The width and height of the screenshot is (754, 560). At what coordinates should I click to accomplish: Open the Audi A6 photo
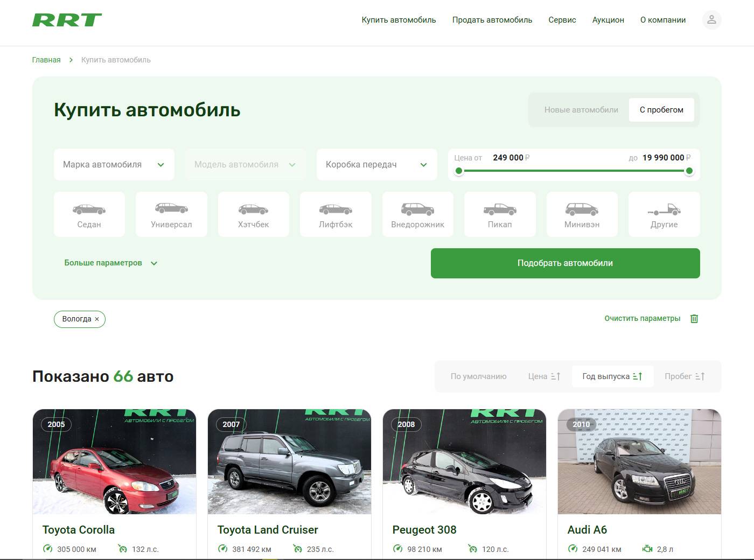(x=639, y=462)
